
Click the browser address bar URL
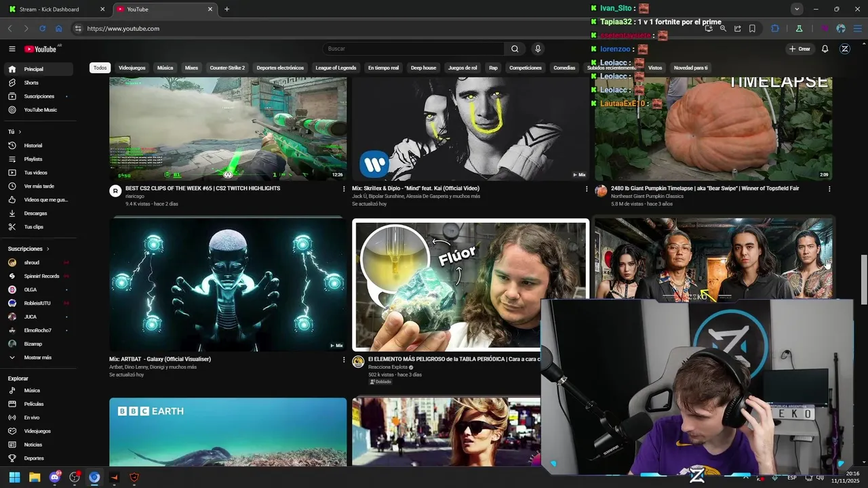click(x=123, y=28)
